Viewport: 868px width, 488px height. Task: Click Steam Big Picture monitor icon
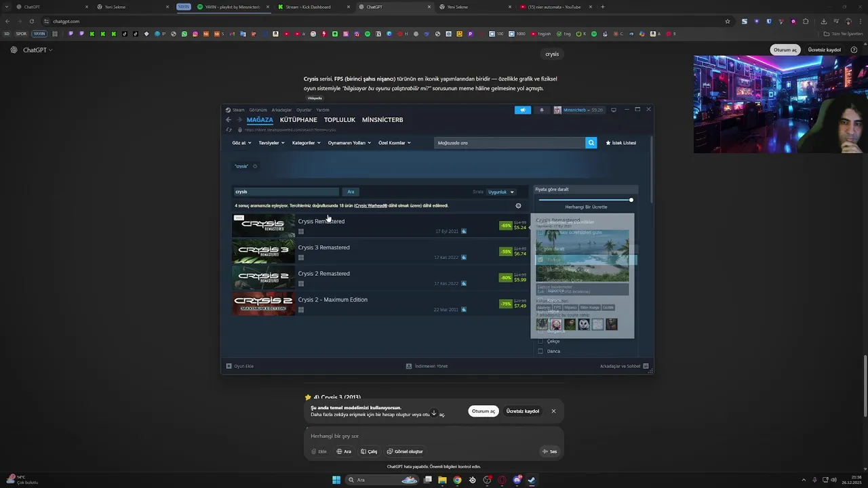point(614,110)
